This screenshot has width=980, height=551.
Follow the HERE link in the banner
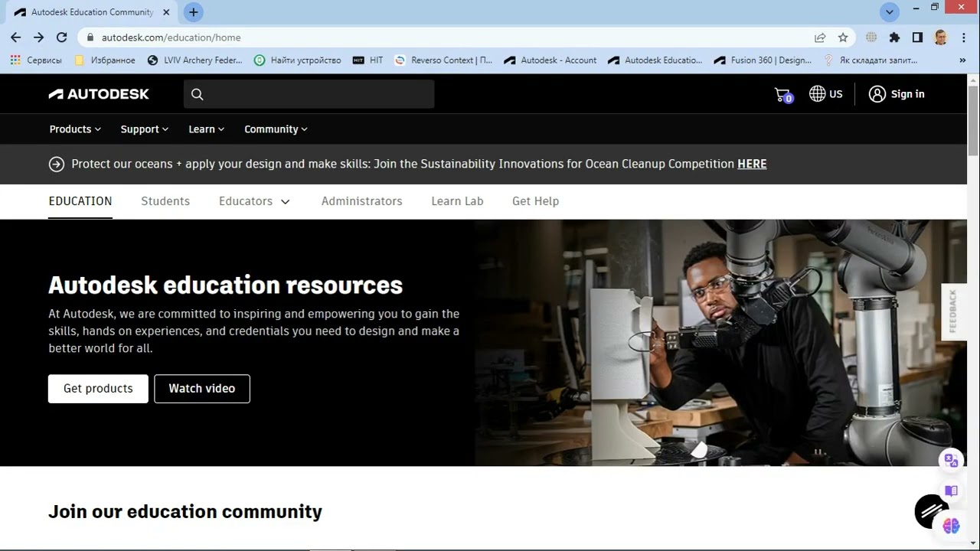(752, 164)
